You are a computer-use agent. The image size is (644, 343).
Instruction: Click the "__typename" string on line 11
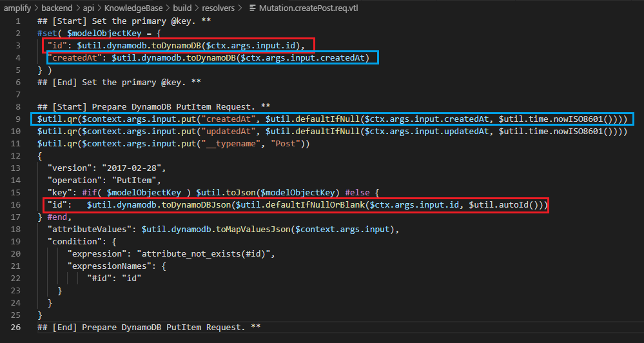[231, 144]
